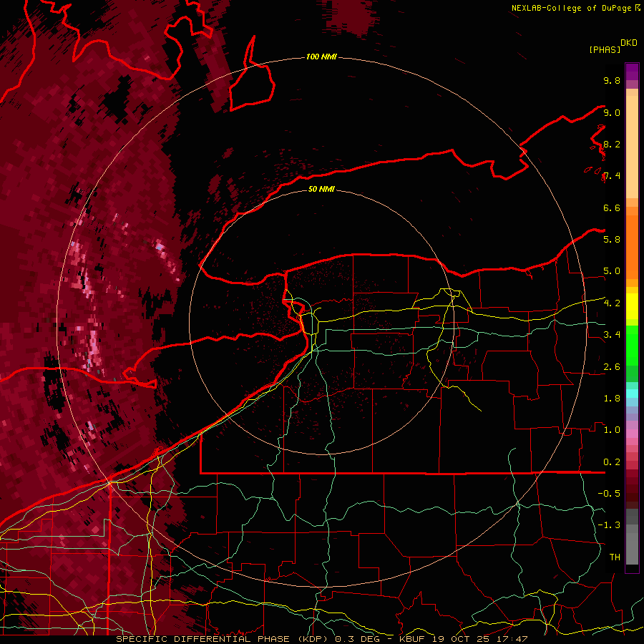Click the 50 NMI range ring label
This screenshot has width=644, height=644.
[x=321, y=189]
